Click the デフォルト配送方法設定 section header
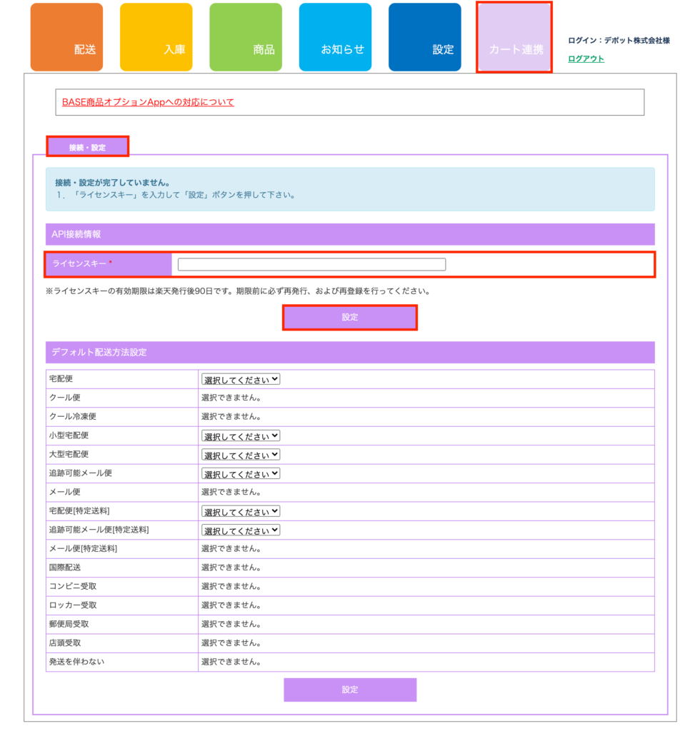Image resolution: width=700 pixels, height=731 pixels. click(x=350, y=352)
